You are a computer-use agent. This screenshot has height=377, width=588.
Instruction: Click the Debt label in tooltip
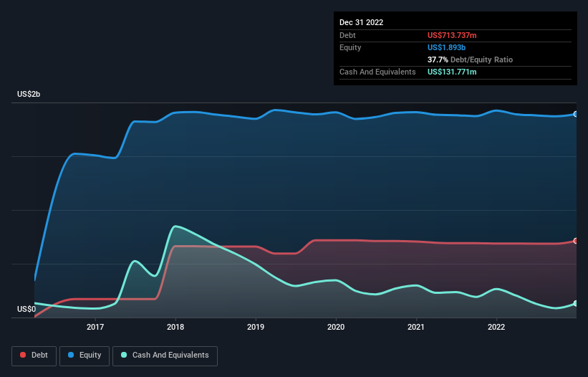click(347, 35)
